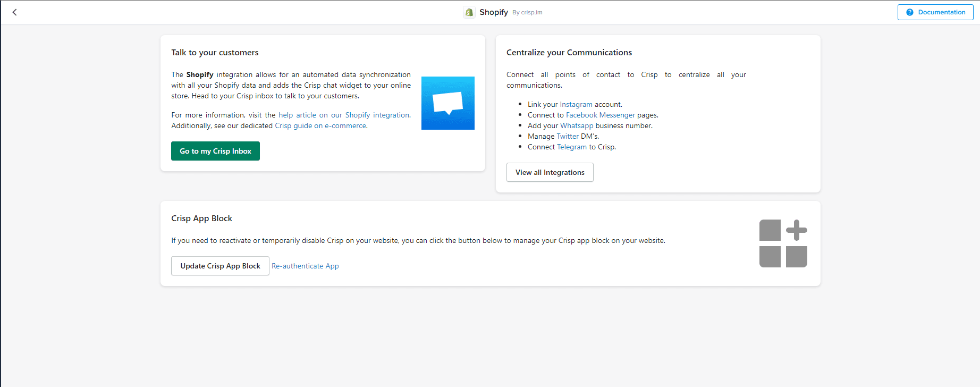Click the Shopify bag logo icon
Image resolution: width=980 pixels, height=387 pixels.
(x=469, y=12)
